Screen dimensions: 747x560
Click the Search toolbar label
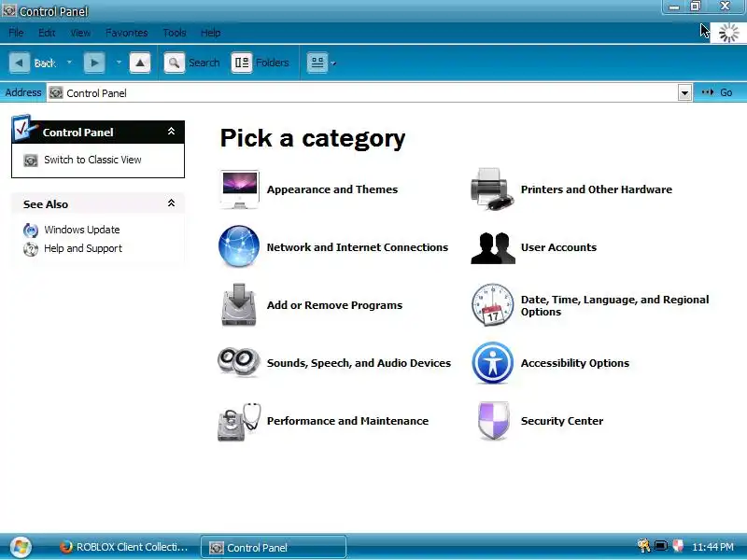click(x=204, y=63)
